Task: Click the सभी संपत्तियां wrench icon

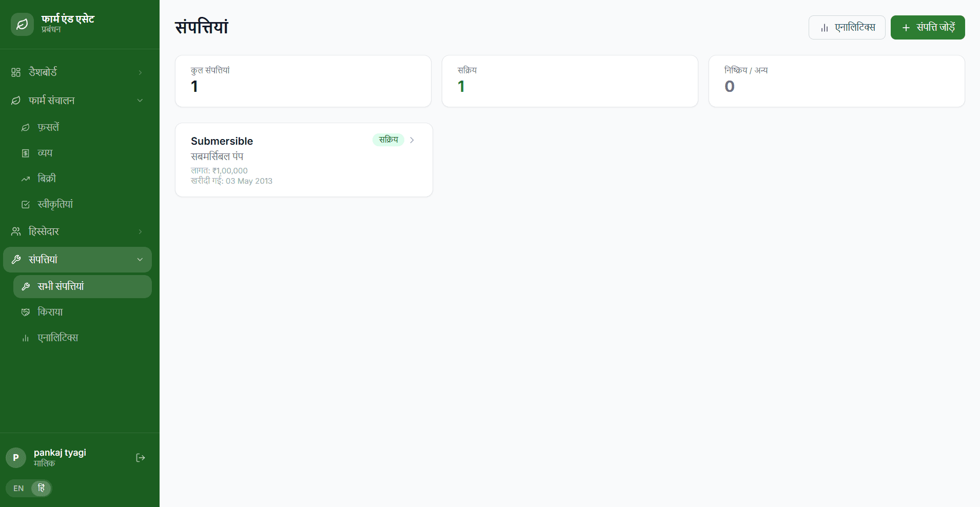Action: point(25,286)
